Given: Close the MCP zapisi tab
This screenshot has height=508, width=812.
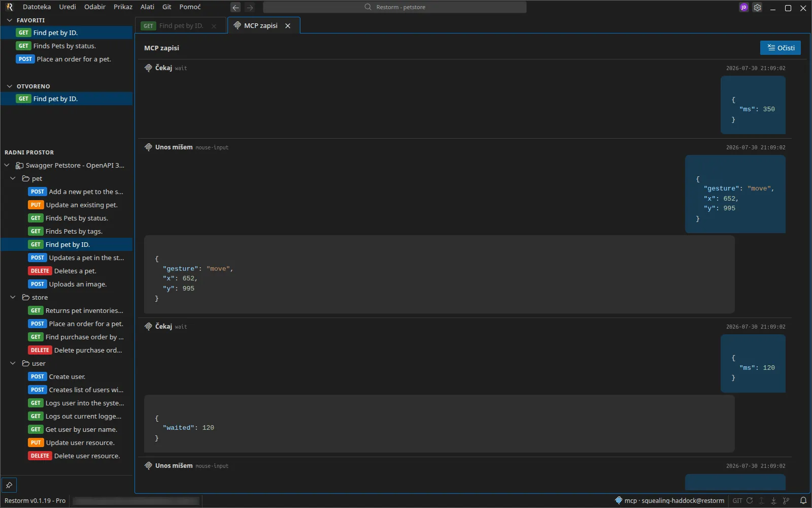Looking at the screenshot, I should (288, 25).
